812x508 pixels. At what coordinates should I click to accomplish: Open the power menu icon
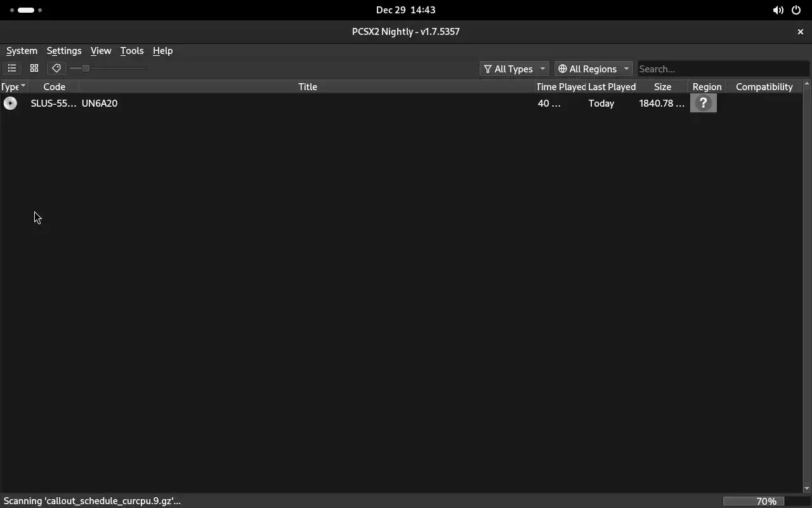797,10
